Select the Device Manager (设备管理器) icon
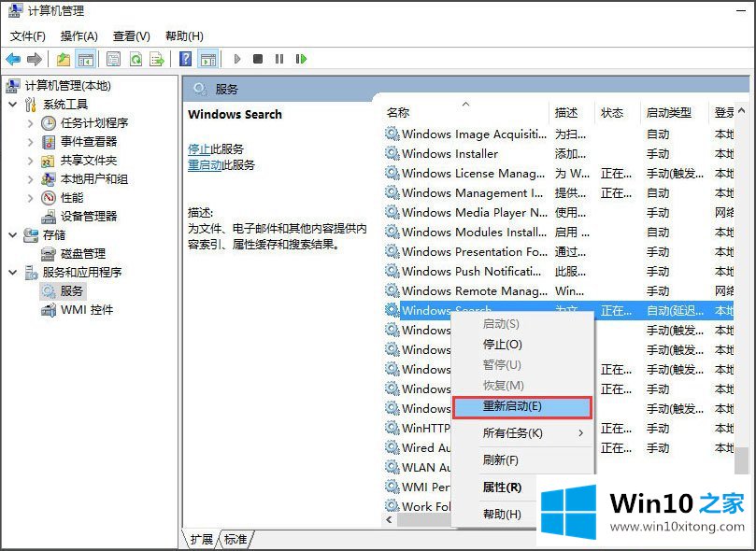Image resolution: width=756 pixels, height=551 pixels. [x=49, y=217]
